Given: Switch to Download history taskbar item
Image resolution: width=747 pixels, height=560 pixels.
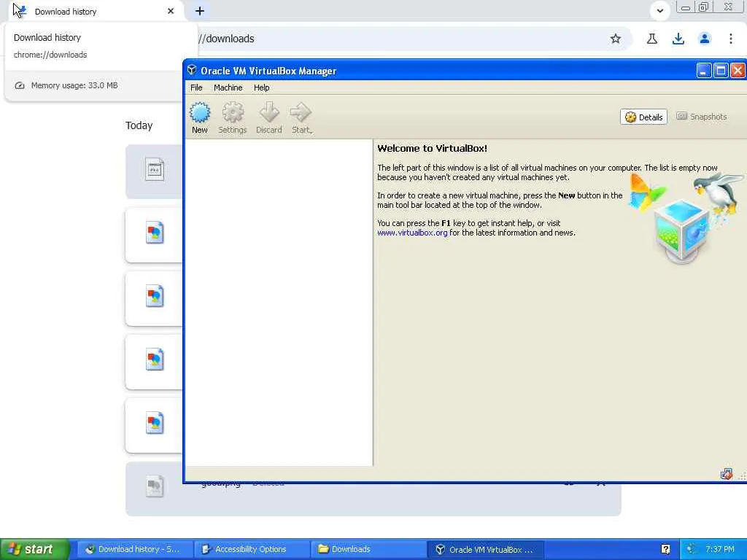Looking at the screenshot, I should (x=134, y=549).
